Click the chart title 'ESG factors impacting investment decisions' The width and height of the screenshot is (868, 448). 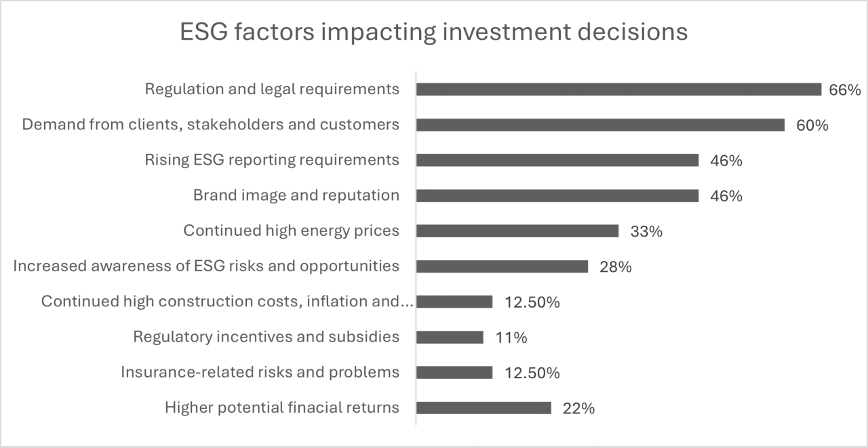434,32
